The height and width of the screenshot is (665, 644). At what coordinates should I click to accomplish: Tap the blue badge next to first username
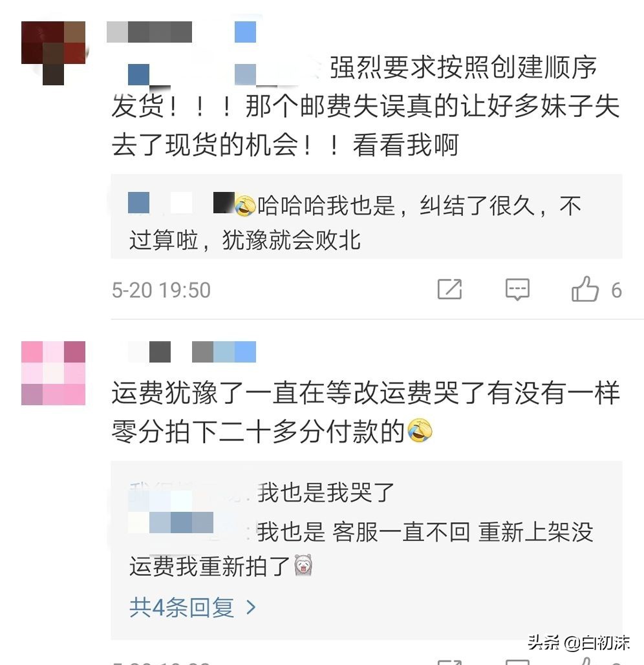245,32
